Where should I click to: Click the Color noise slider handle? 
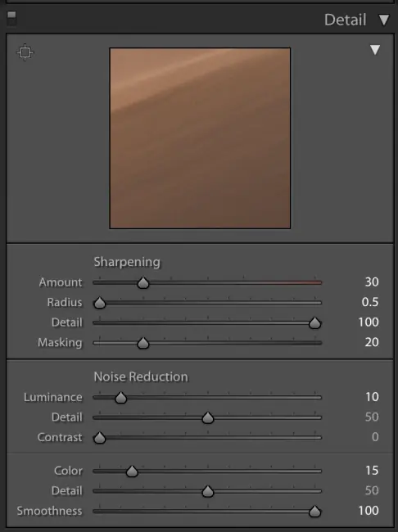[132, 471]
